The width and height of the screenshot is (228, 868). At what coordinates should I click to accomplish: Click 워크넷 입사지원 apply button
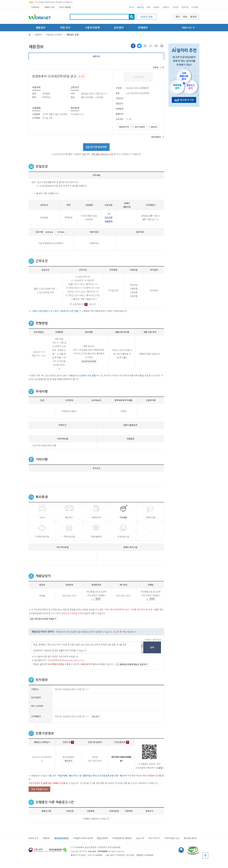(x=96, y=147)
